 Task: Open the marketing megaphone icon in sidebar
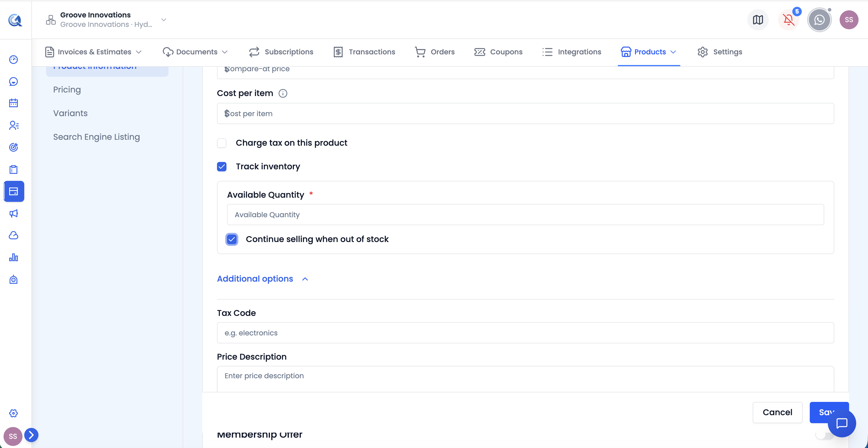14,214
